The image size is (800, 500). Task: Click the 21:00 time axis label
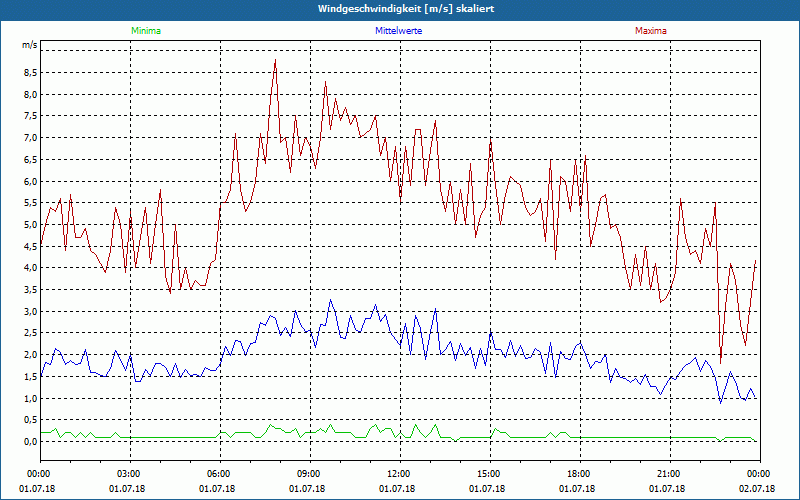tap(670, 474)
